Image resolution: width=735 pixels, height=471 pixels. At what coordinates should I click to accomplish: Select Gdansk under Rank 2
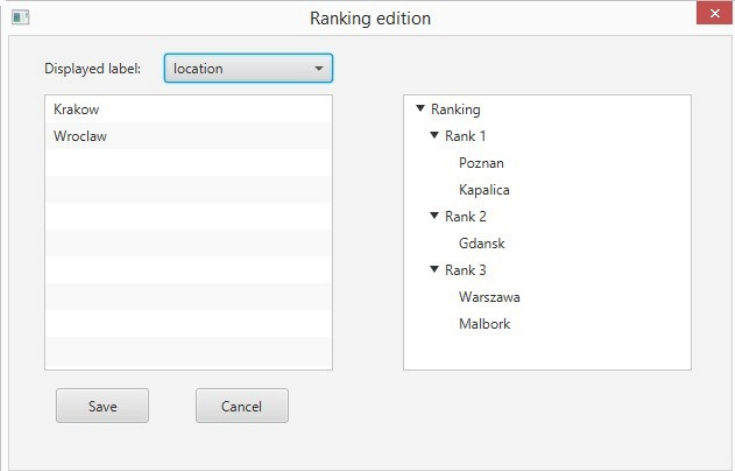[483, 243]
